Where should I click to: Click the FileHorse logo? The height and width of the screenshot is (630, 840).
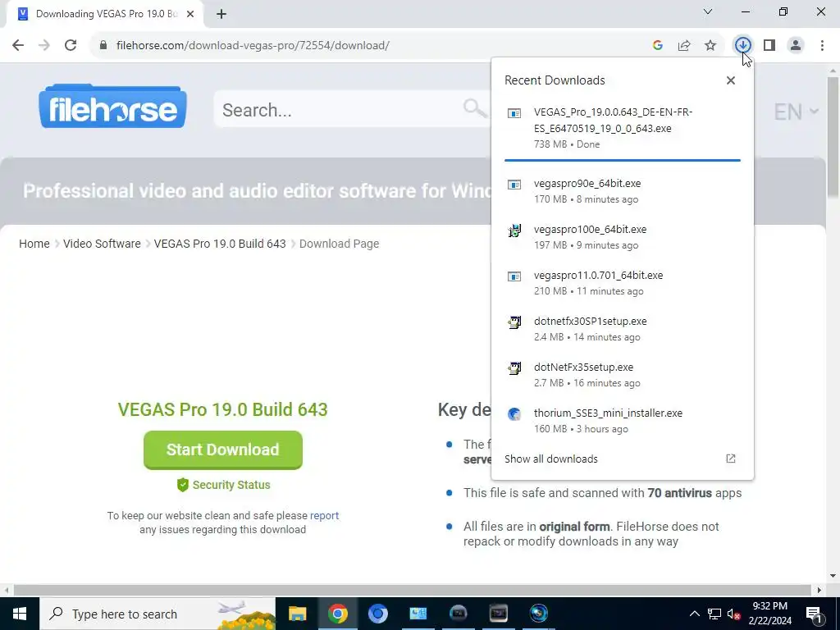click(x=112, y=106)
